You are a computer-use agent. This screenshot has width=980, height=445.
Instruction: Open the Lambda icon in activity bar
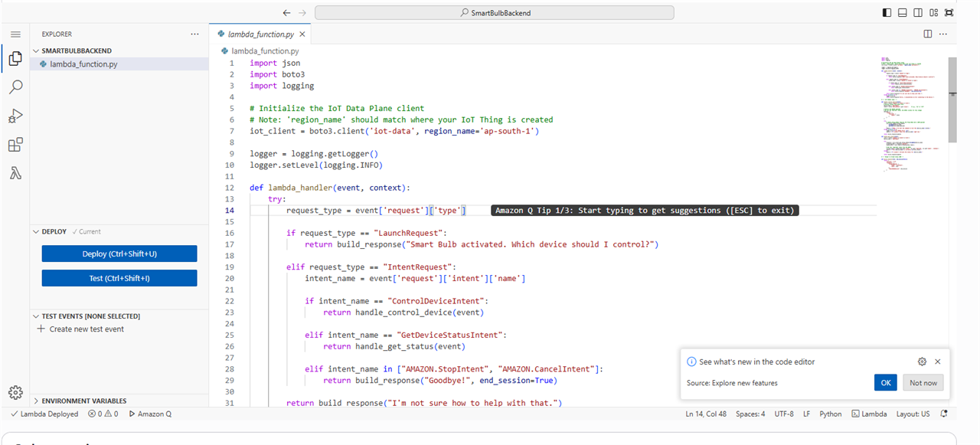point(15,173)
